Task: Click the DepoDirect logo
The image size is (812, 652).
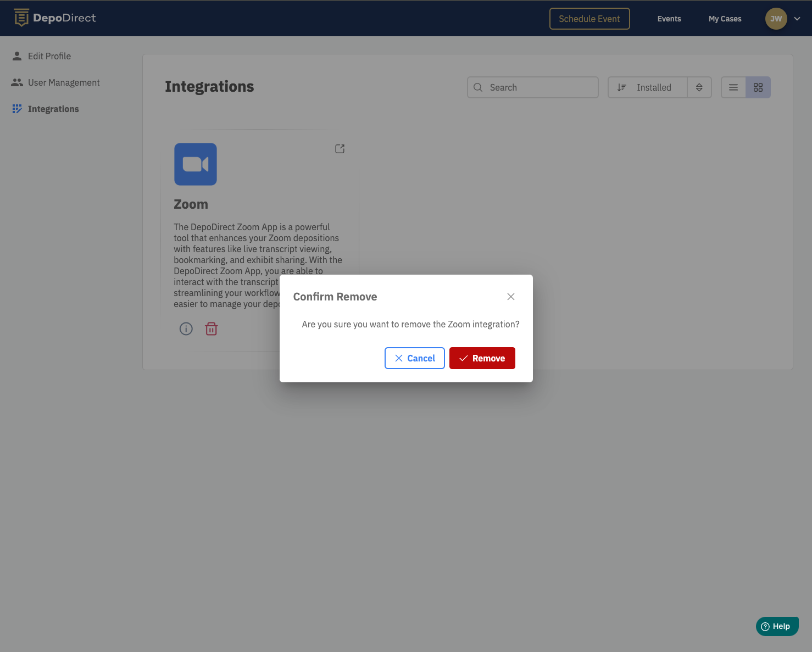Action: pos(55,18)
